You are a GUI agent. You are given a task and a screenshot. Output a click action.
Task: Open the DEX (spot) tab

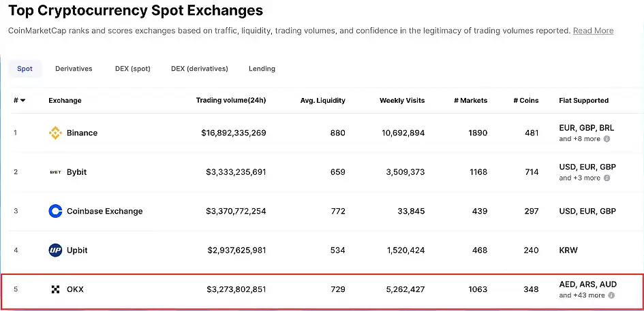click(133, 69)
